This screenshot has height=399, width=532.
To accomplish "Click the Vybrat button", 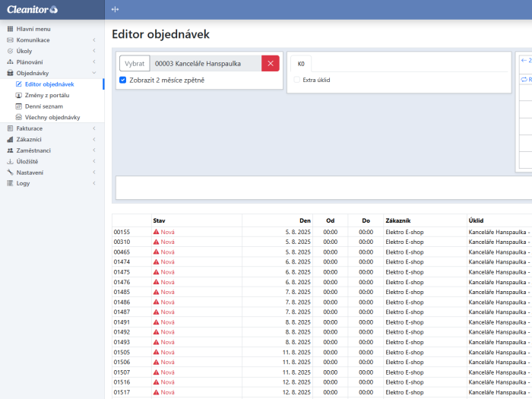I will (x=135, y=64).
